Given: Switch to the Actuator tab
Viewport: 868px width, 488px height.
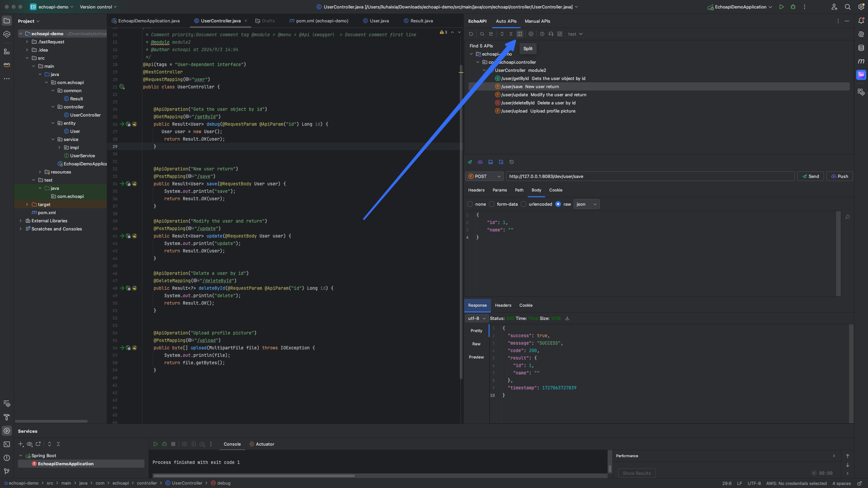Looking at the screenshot, I should [x=261, y=444].
